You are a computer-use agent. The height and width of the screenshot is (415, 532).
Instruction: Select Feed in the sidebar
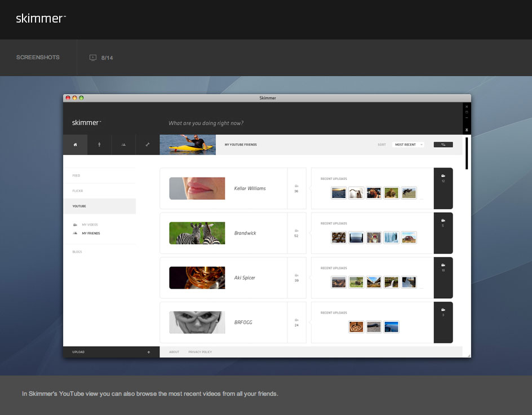coord(100,175)
